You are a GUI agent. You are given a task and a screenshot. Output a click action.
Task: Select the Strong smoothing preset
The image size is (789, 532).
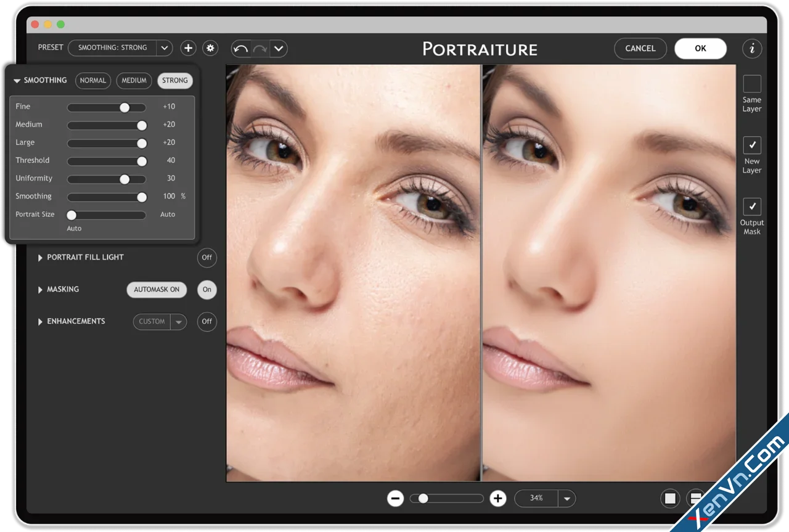(175, 80)
